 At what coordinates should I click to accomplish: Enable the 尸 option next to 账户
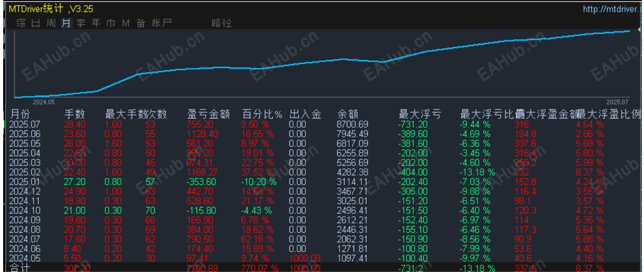click(167, 23)
